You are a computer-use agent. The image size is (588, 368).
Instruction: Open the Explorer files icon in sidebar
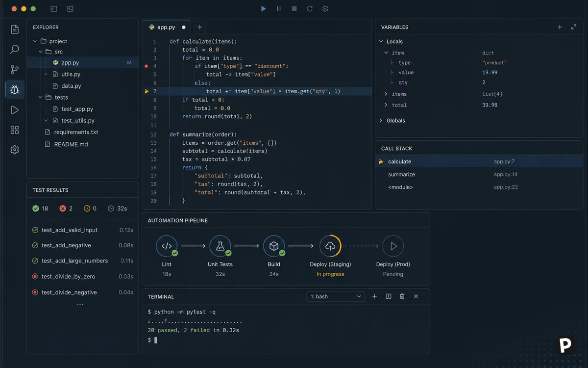(x=15, y=29)
